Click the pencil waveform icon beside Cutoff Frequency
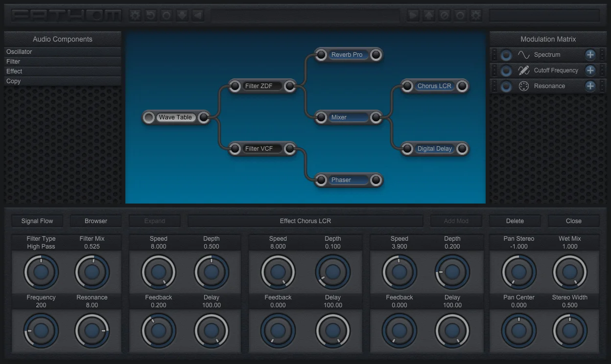The width and height of the screenshot is (611, 364). 524,70
